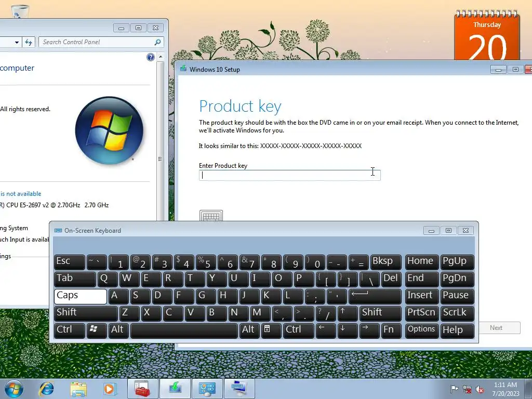This screenshot has width=532, height=399.
Task: Click the calendar gadget showing Thursday 20
Action: [487, 35]
